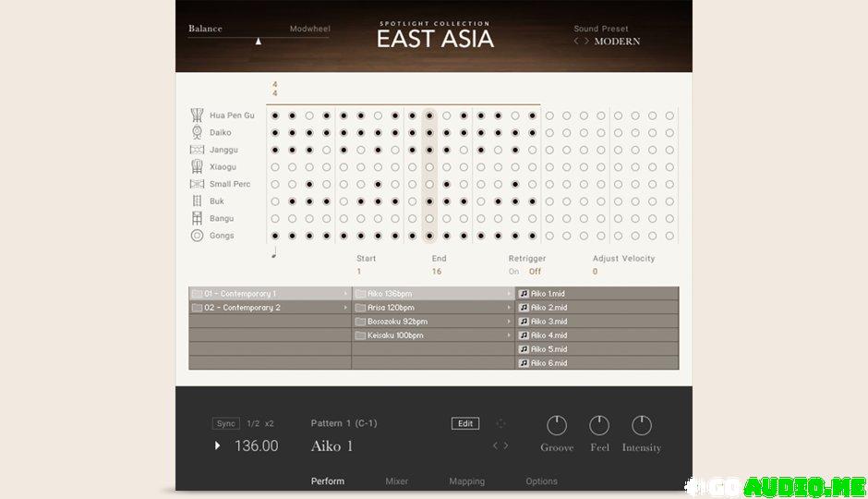Screen dimensions: 868x499
Task: Select the Hua Pen Gu drum icon
Action: point(197,116)
